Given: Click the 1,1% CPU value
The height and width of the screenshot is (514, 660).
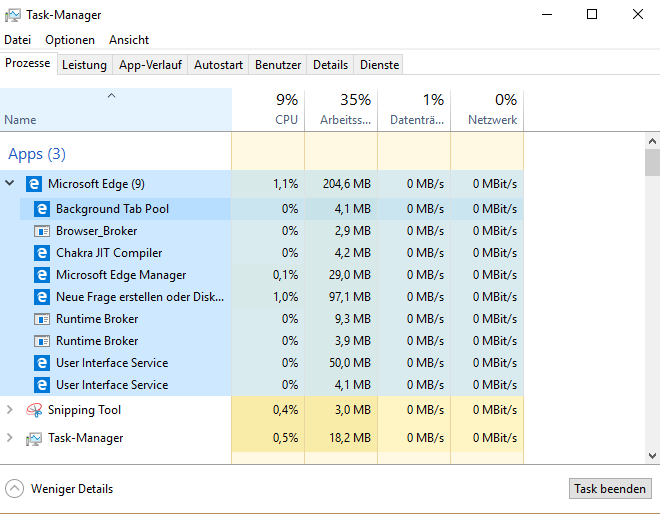Looking at the screenshot, I should coord(285,184).
